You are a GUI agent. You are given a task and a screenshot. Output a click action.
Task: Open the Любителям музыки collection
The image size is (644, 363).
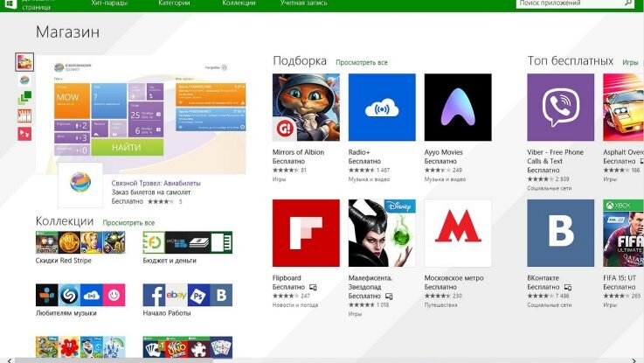pyautogui.click(x=80, y=300)
